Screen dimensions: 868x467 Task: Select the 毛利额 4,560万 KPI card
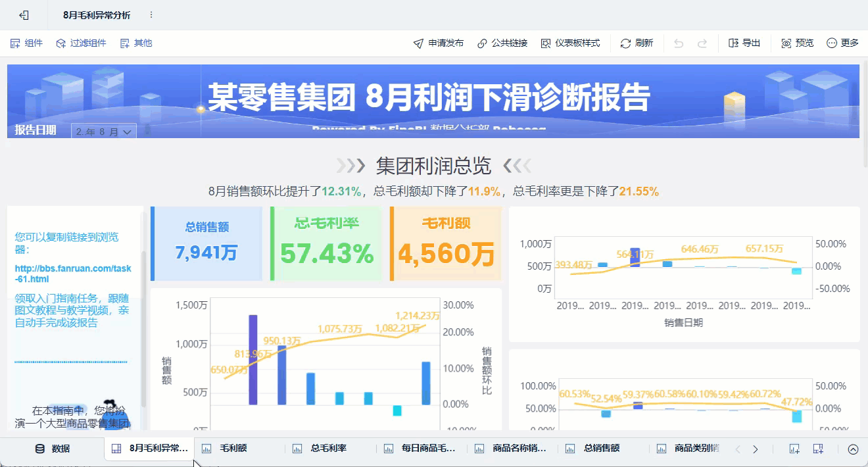[446, 243]
